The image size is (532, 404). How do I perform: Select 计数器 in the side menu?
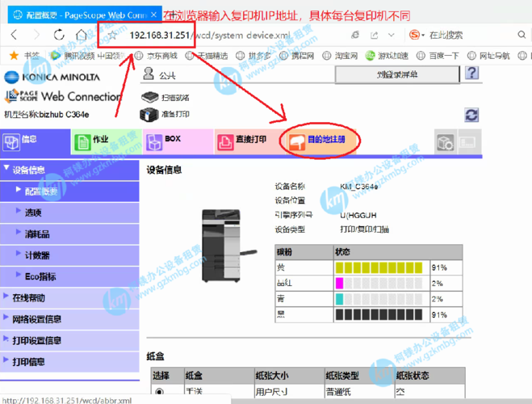point(69,255)
